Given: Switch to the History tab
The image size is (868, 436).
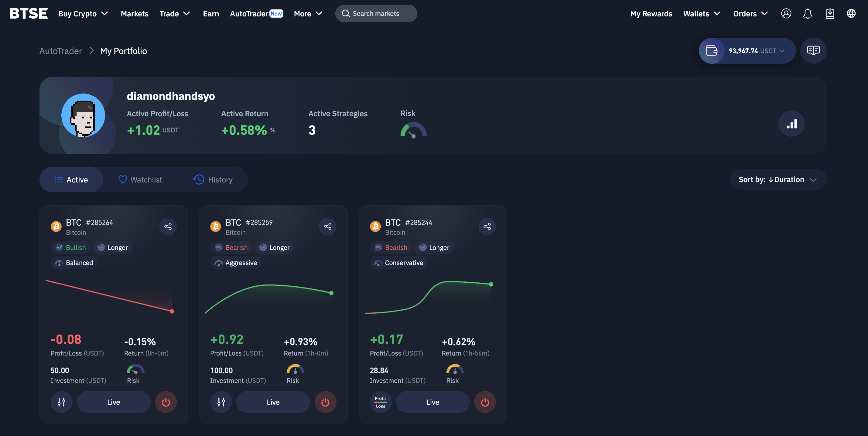Looking at the screenshot, I should click(x=213, y=179).
